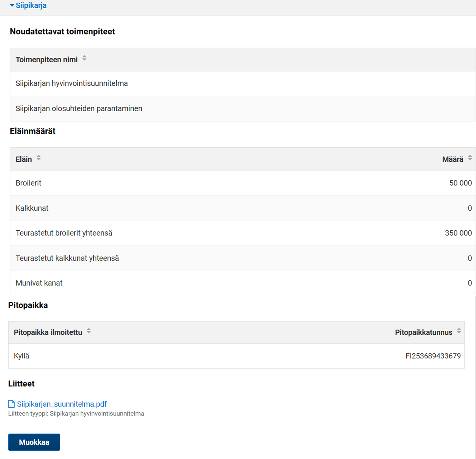Click the Kalkkunat table row
This screenshot has height=459, width=476.
[32, 208]
